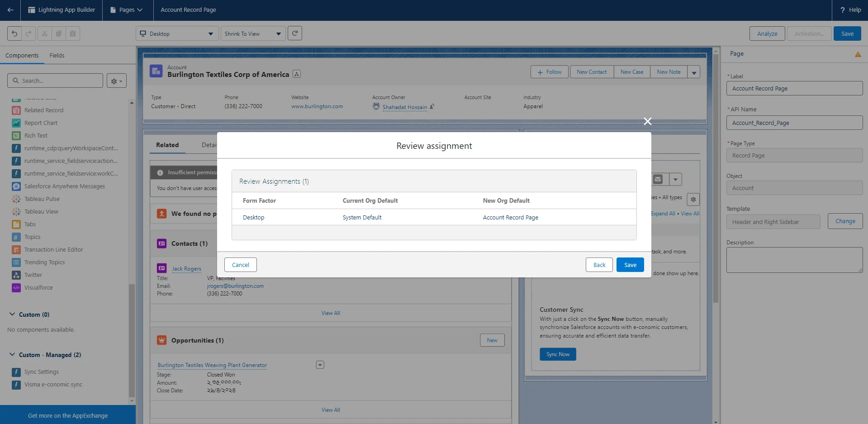The width and height of the screenshot is (868, 424).
Task: Click Account Record Page in assignments table
Action: [x=510, y=218]
